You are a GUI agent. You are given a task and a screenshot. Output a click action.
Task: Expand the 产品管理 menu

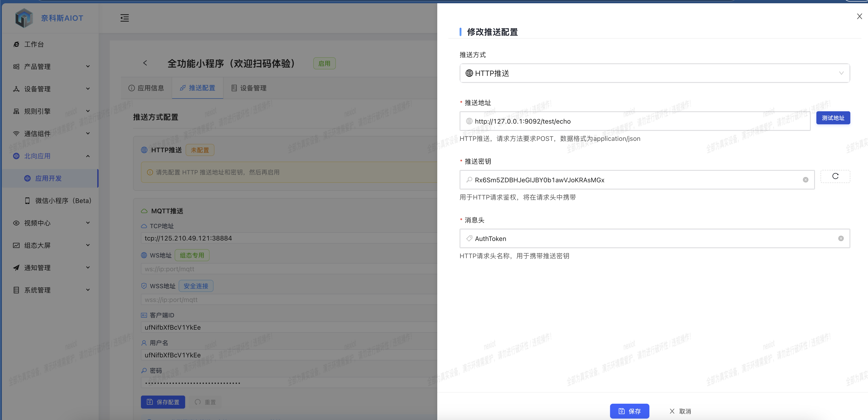point(38,66)
